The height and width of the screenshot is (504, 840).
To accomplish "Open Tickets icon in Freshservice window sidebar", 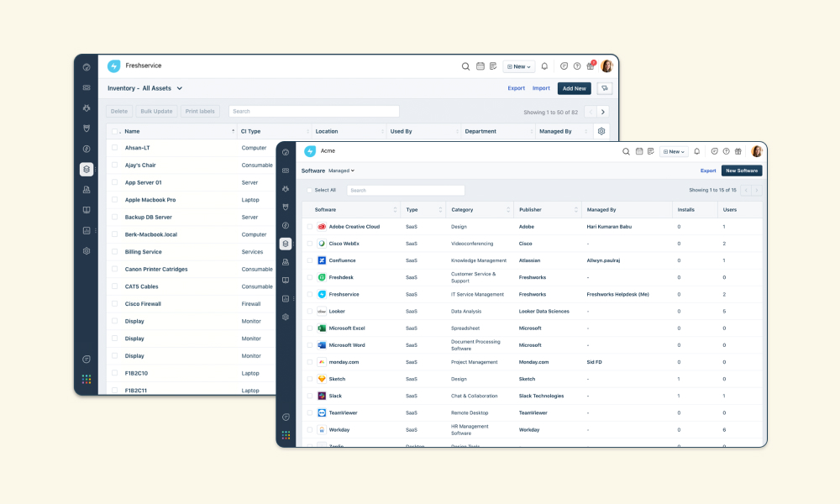I will pyautogui.click(x=87, y=87).
